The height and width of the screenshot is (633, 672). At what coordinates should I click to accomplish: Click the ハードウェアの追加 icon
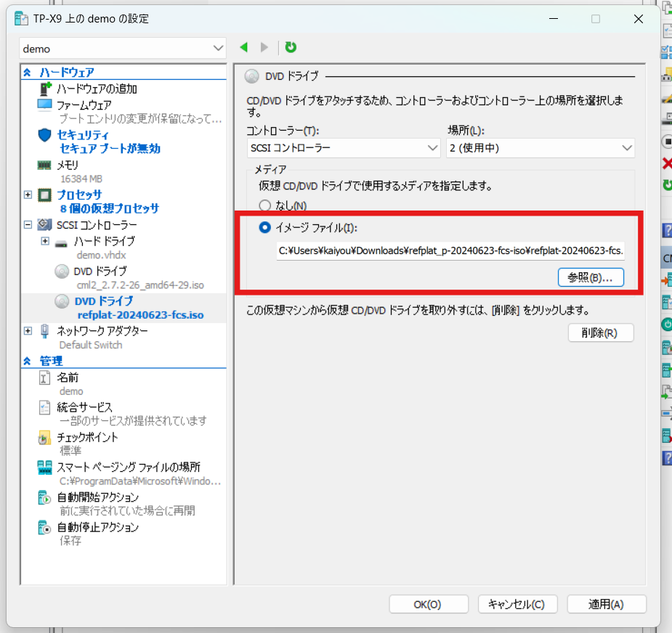45,89
